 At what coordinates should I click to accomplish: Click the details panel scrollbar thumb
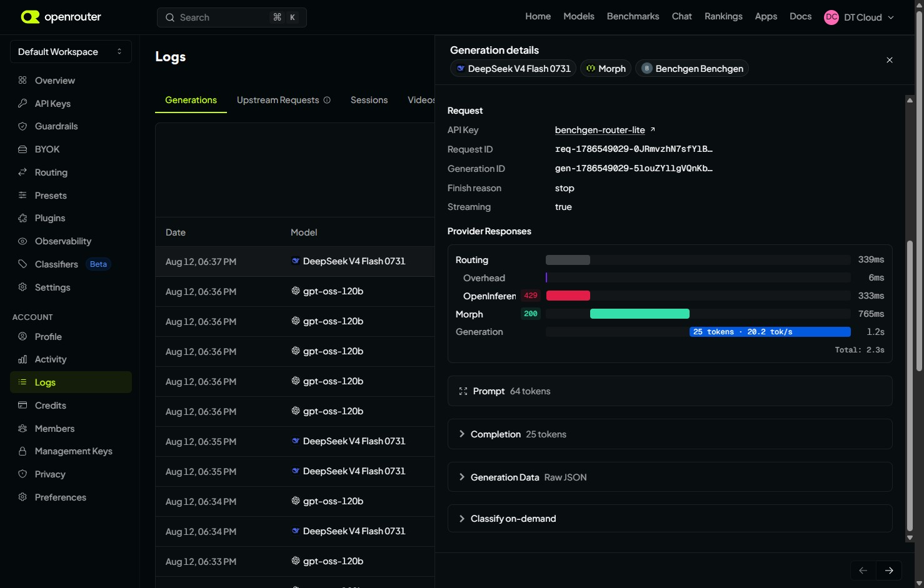910,386
